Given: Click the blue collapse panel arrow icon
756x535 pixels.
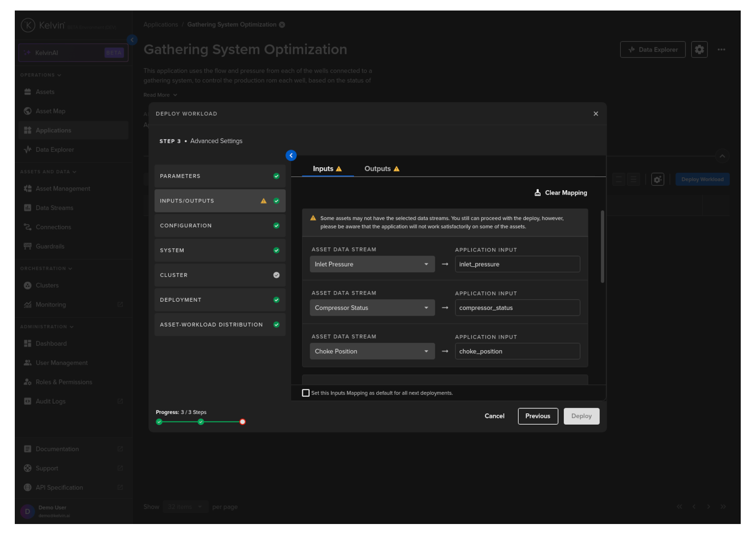Looking at the screenshot, I should click(x=291, y=155).
